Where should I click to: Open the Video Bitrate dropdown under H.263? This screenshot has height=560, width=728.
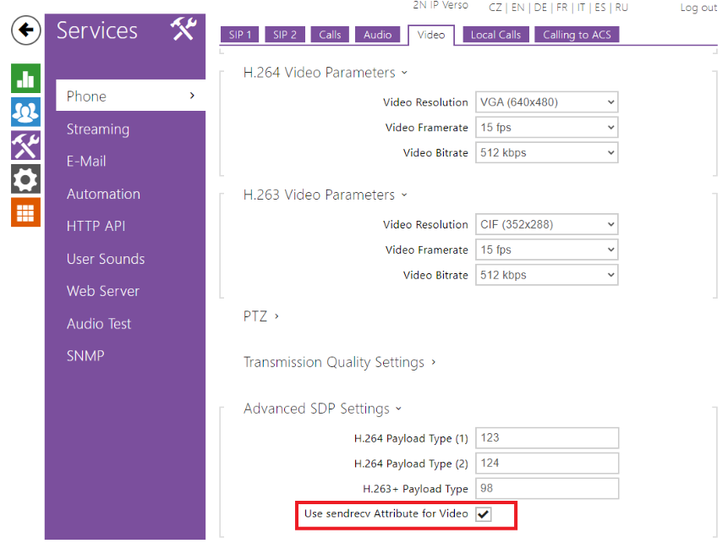545,275
